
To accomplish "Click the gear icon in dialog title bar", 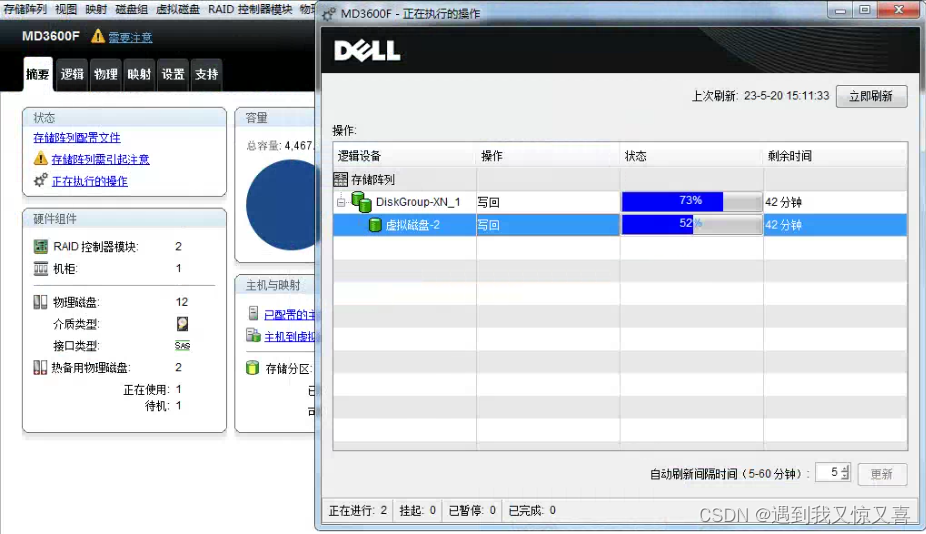I will [329, 13].
